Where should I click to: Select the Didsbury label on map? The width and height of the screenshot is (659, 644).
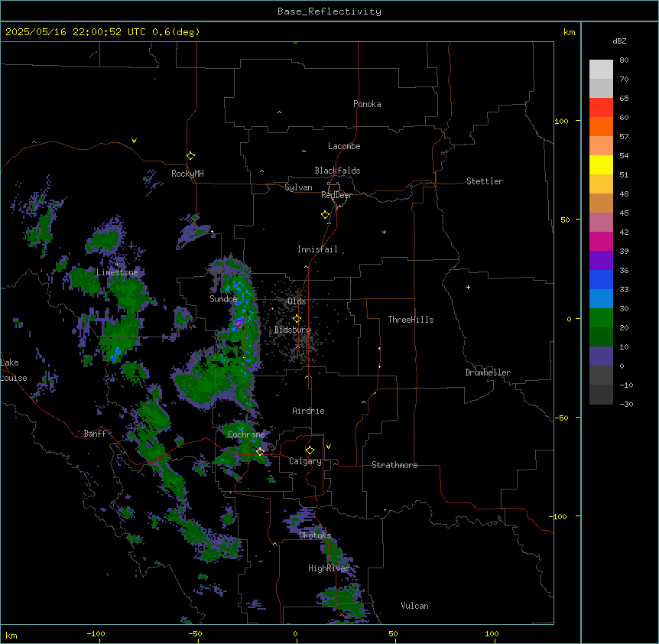coord(293,330)
